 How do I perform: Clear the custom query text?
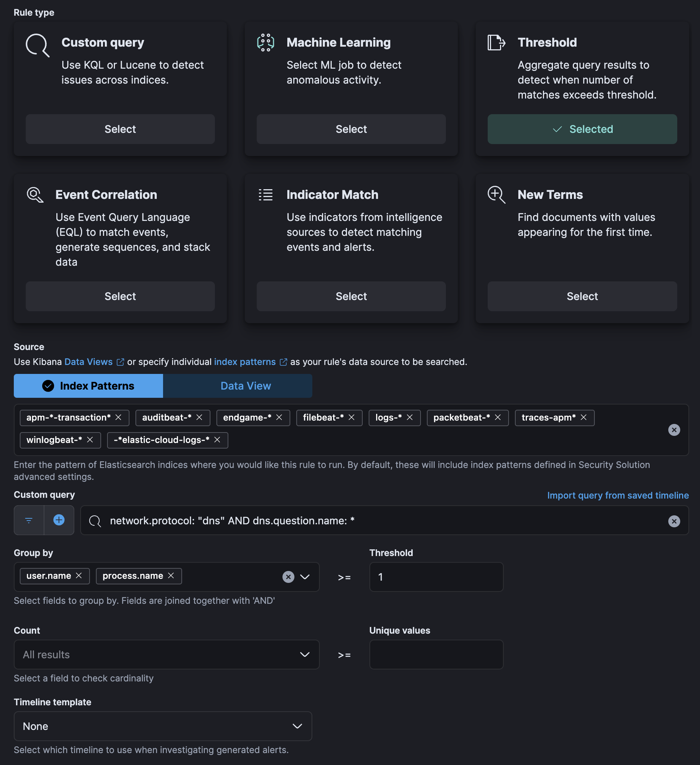tap(674, 521)
